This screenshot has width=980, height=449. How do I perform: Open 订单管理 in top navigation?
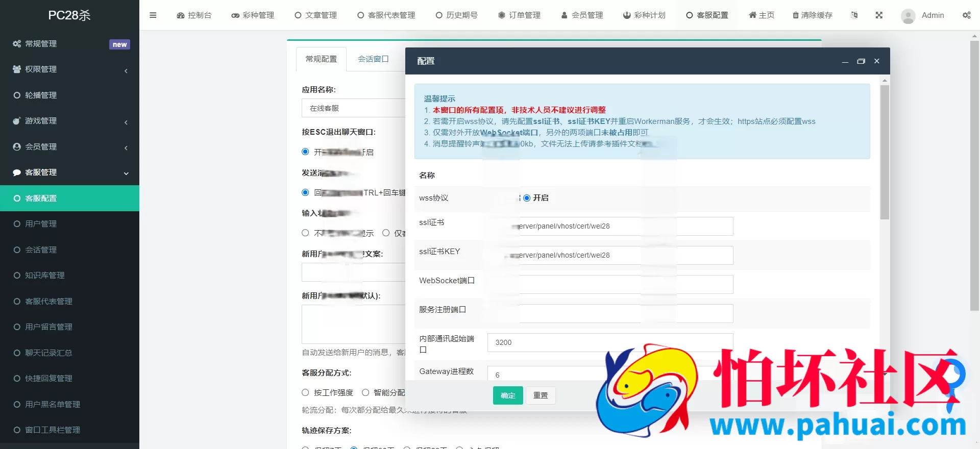tap(519, 15)
